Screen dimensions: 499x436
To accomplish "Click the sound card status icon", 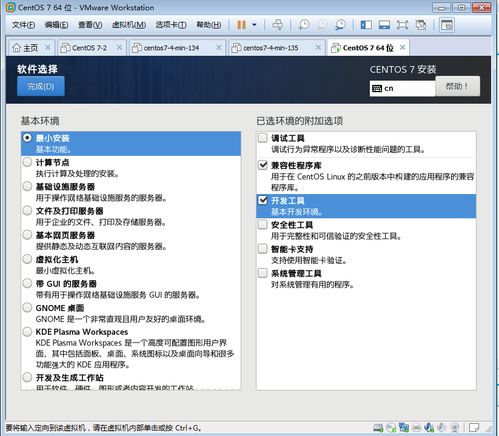I will [x=429, y=427].
